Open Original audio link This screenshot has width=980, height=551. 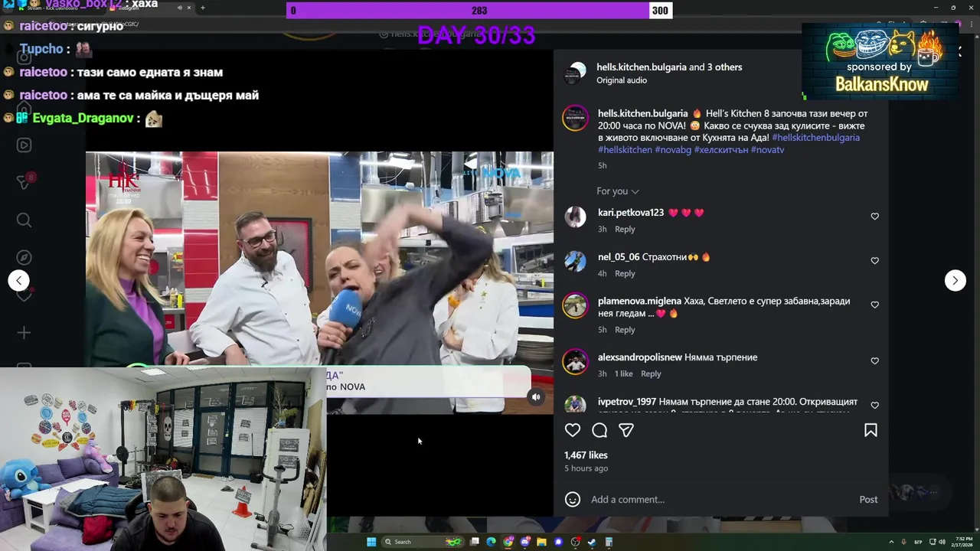pyautogui.click(x=622, y=80)
